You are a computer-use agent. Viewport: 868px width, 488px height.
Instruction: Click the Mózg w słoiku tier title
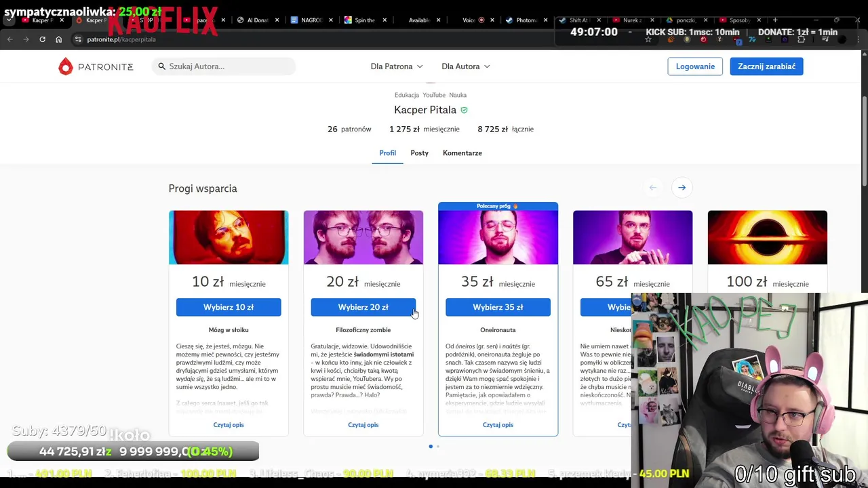tap(229, 330)
